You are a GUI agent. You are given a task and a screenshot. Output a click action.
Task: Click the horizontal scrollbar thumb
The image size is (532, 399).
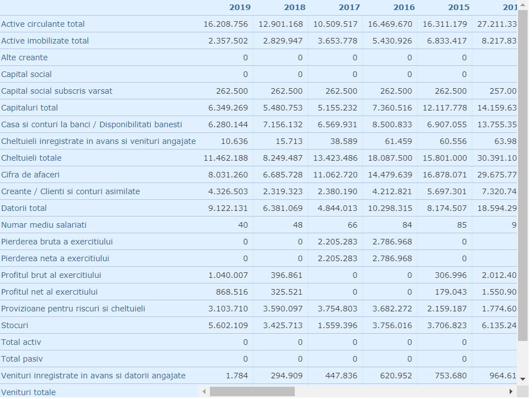(x=252, y=392)
